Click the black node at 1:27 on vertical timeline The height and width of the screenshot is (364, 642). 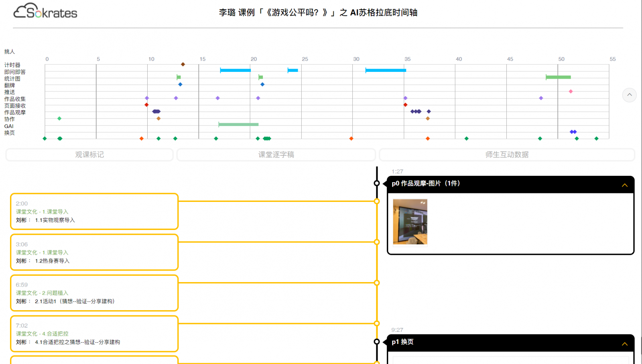376,183
